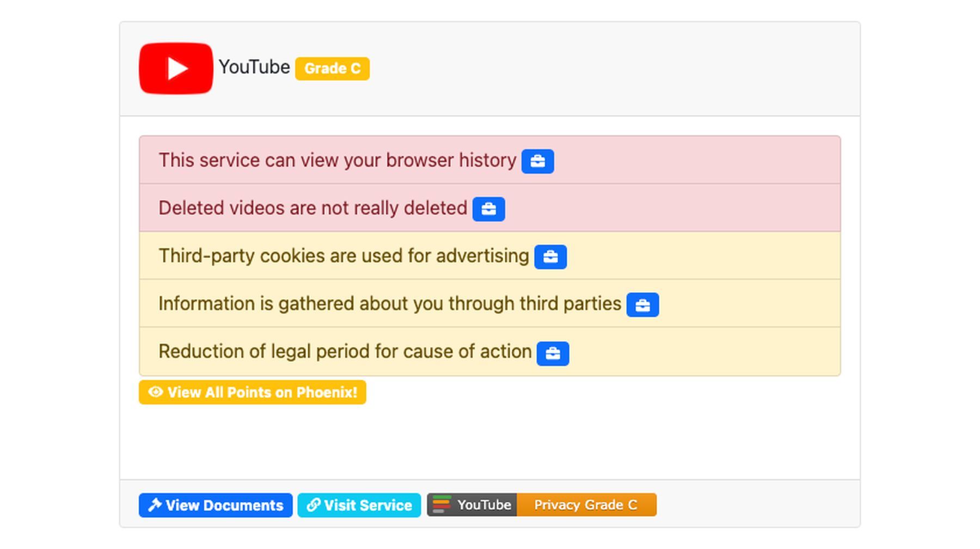Click the gavel icon on View Documents
The width and height of the screenshot is (980, 549).
155,505
